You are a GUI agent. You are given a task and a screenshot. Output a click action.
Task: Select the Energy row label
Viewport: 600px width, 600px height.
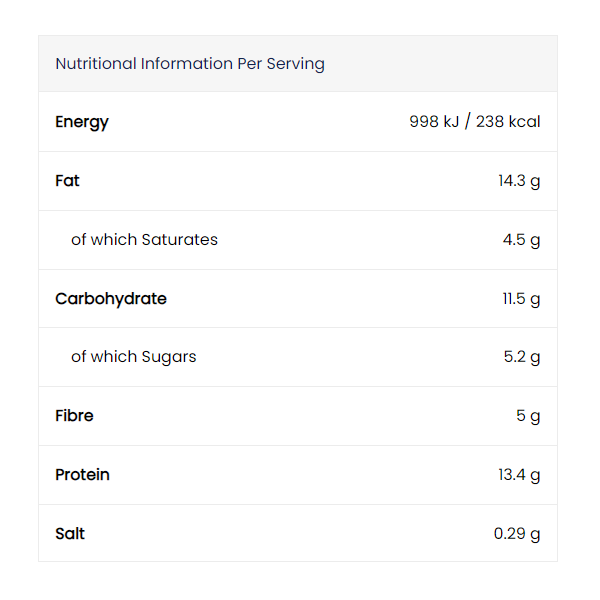(82, 122)
